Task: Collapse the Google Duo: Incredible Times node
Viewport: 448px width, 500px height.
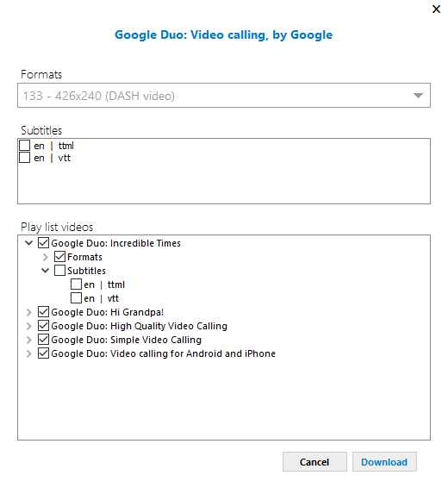Action: pyautogui.click(x=28, y=243)
